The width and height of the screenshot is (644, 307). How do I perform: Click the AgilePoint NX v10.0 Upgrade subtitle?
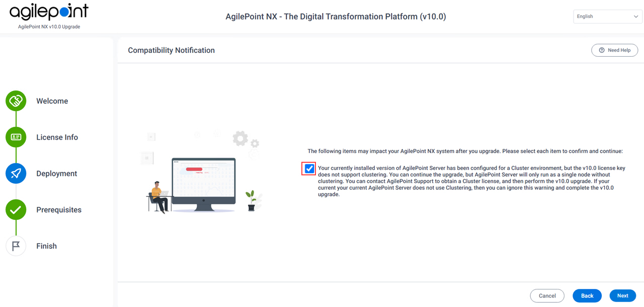tap(49, 27)
